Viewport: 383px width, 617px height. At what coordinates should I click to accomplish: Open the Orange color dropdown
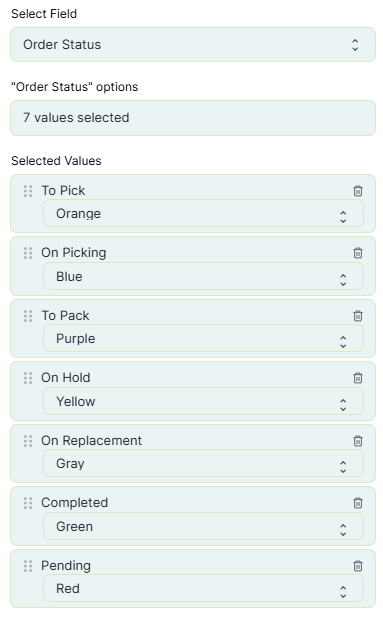tap(203, 214)
